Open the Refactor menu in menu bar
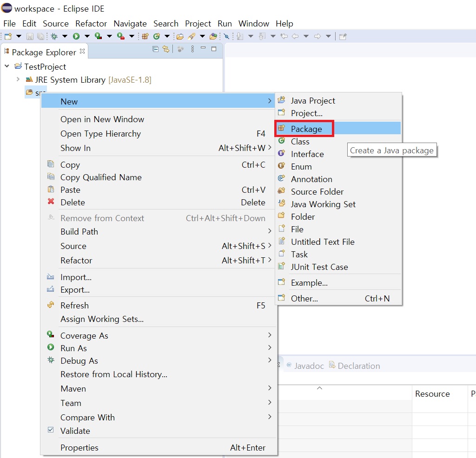The height and width of the screenshot is (458, 476). [91, 23]
